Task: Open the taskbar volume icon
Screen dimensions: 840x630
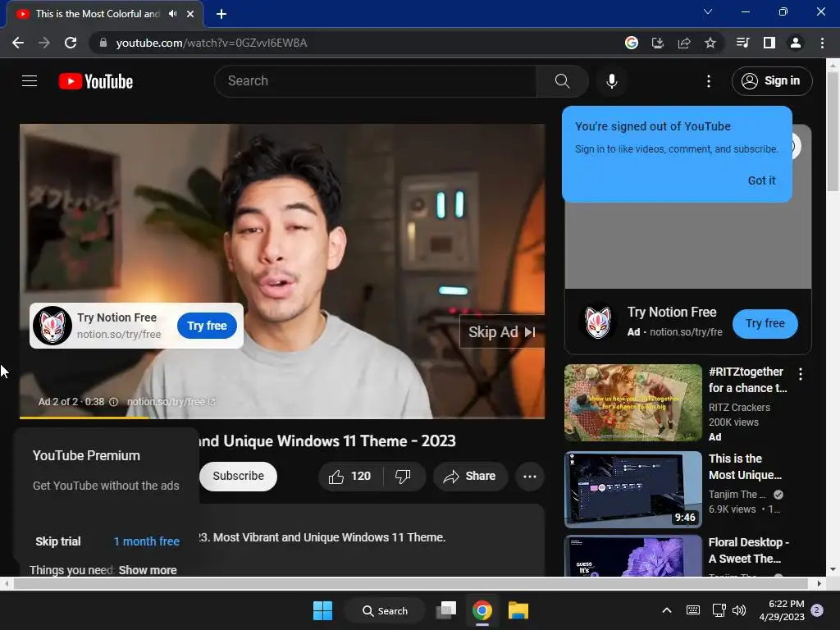Action: tap(739, 610)
